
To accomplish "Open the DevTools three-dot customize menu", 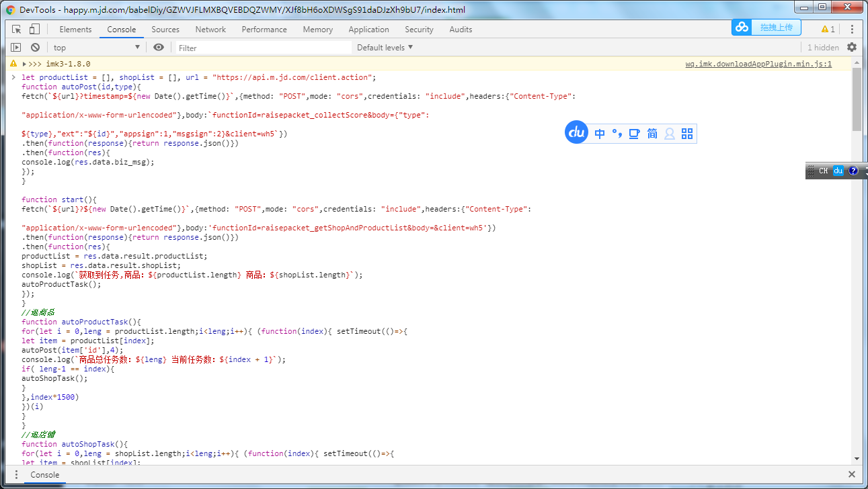I will [x=852, y=30].
